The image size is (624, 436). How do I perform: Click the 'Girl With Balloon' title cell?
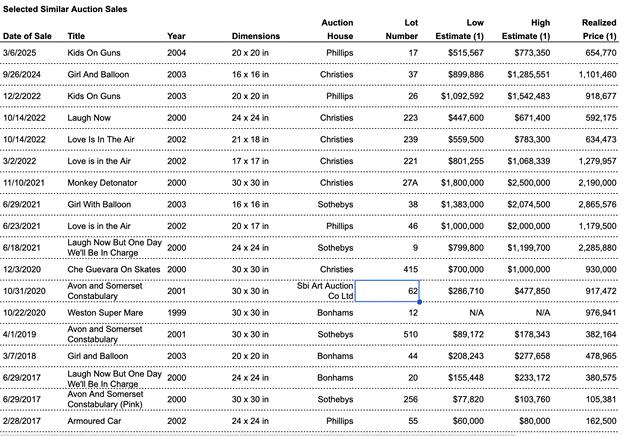click(104, 203)
